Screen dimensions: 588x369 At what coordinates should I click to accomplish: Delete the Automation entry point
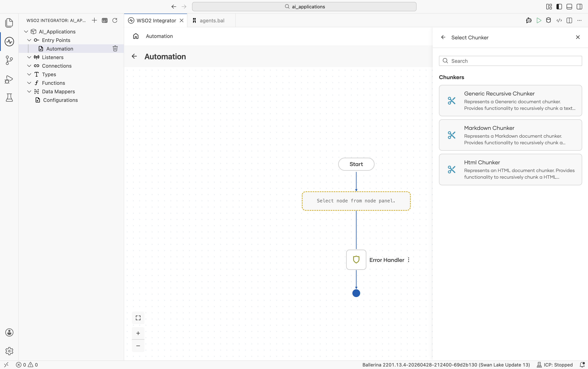[x=115, y=49]
